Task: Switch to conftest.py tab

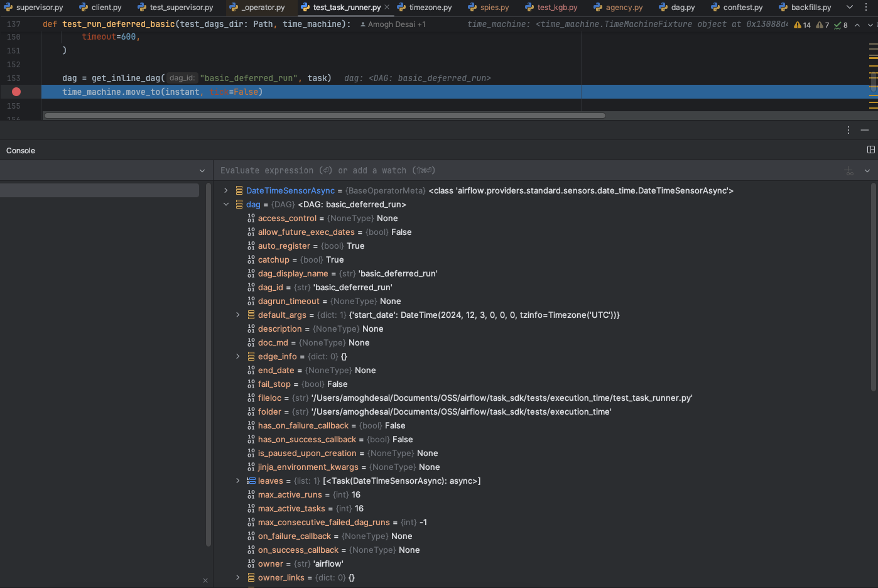Action: (736, 8)
